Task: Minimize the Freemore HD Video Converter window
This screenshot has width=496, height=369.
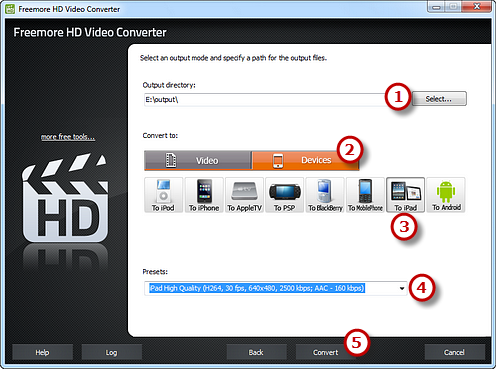Action: coord(437,7)
